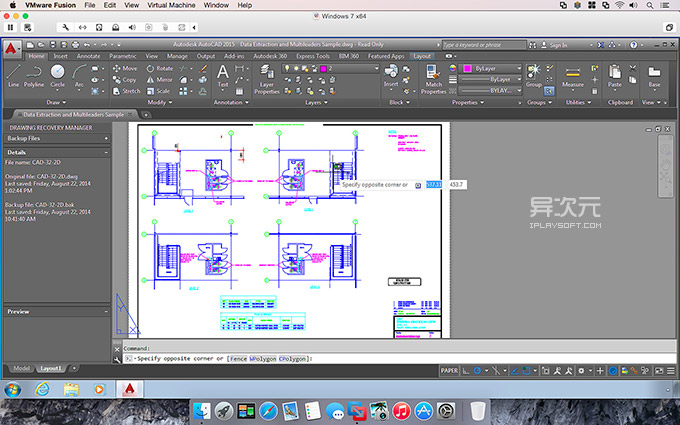Toggle group selection button in Groups panel

click(x=549, y=91)
